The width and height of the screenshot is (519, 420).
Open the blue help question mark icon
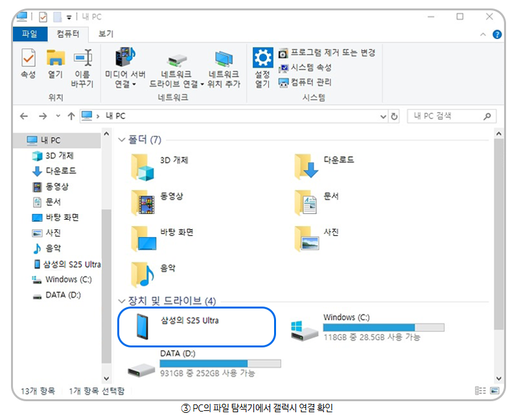point(497,34)
